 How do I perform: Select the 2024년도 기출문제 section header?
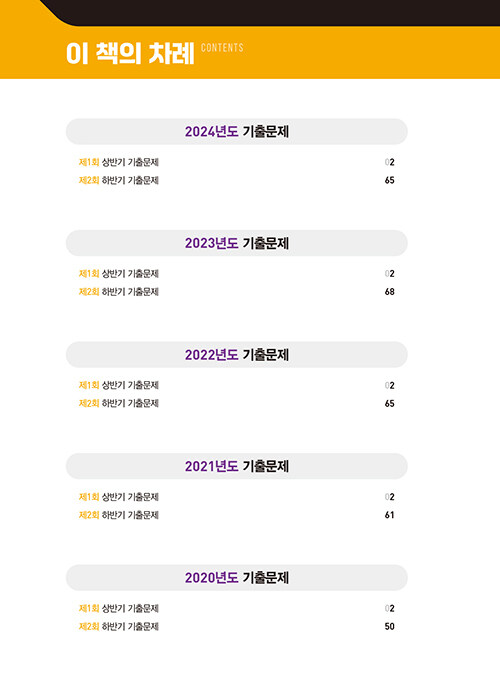(236, 131)
